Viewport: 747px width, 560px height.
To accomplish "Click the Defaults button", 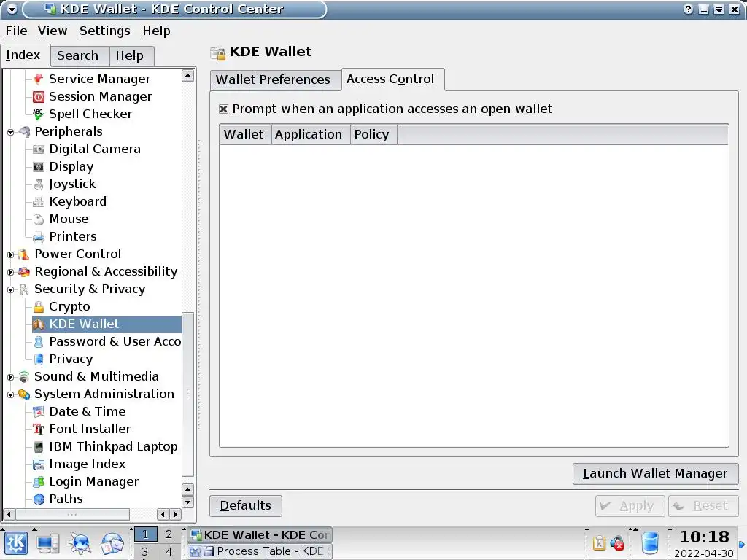I will [x=245, y=506].
